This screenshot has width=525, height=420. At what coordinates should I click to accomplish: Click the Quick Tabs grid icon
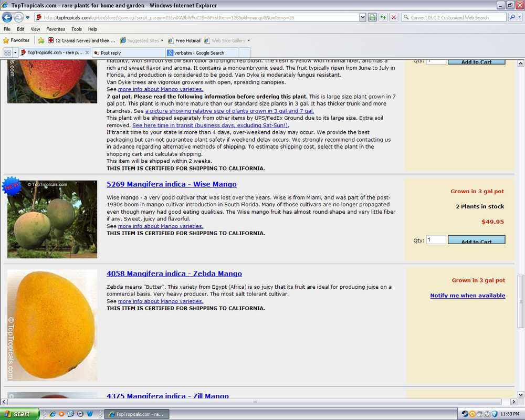tap(7, 52)
